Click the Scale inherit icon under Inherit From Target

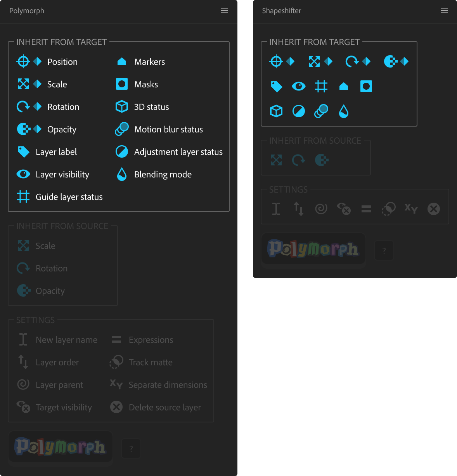coord(23,84)
